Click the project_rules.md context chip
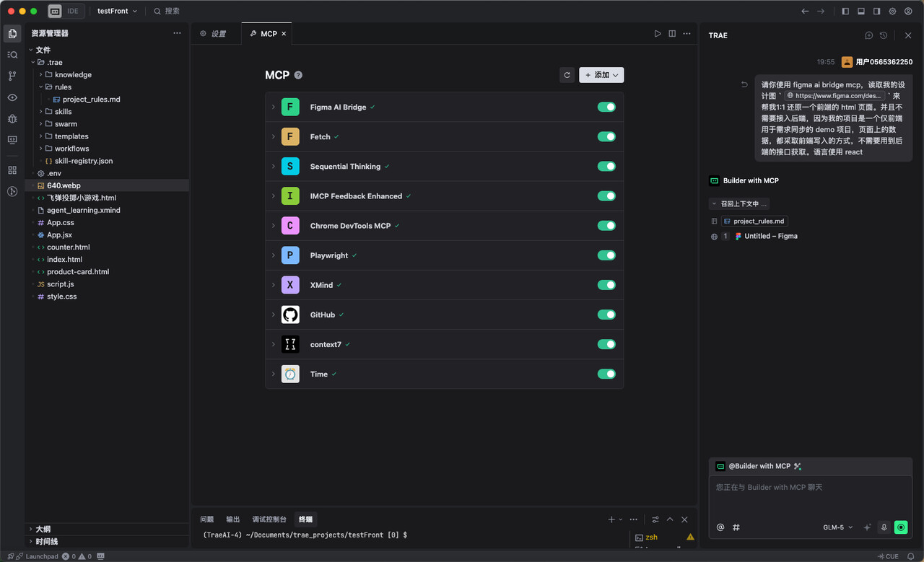This screenshot has width=924, height=562. (x=754, y=221)
